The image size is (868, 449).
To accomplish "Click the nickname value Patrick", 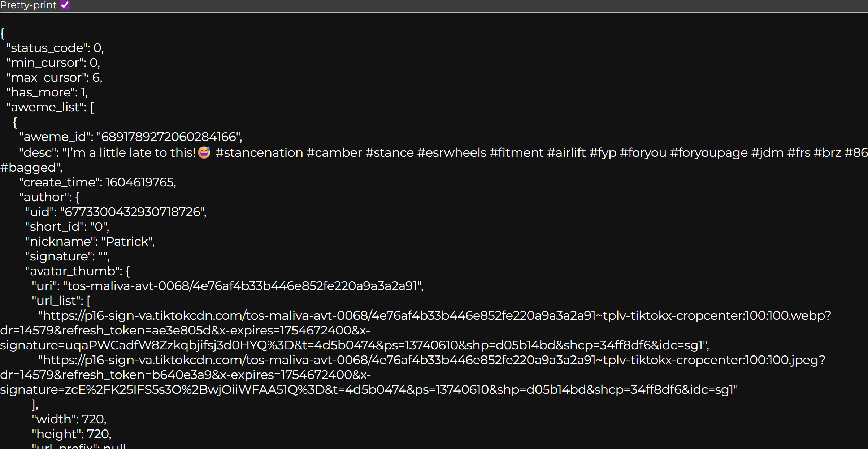I will [127, 242].
